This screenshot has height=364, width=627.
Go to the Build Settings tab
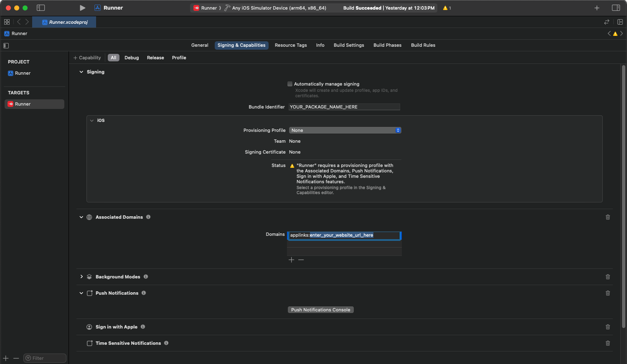(x=349, y=45)
